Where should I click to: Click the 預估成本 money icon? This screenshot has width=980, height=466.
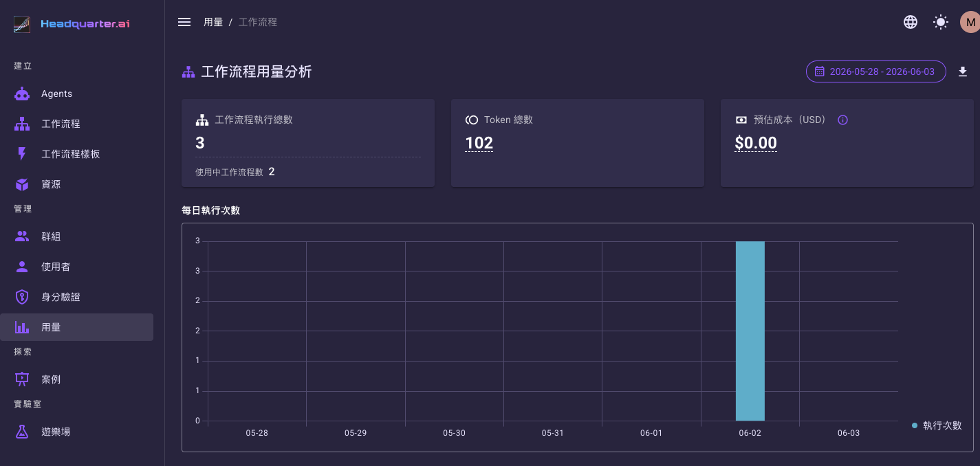pyautogui.click(x=741, y=120)
